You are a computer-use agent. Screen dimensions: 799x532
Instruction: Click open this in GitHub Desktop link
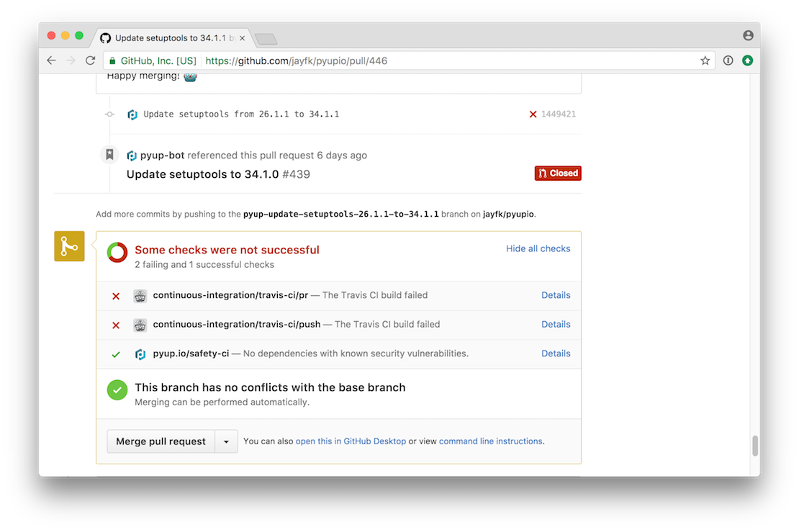351,441
